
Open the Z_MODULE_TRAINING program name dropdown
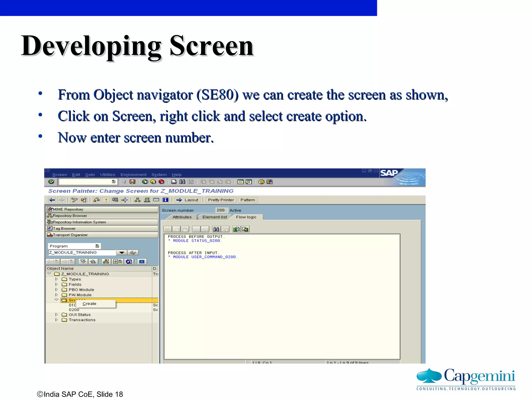pos(121,252)
